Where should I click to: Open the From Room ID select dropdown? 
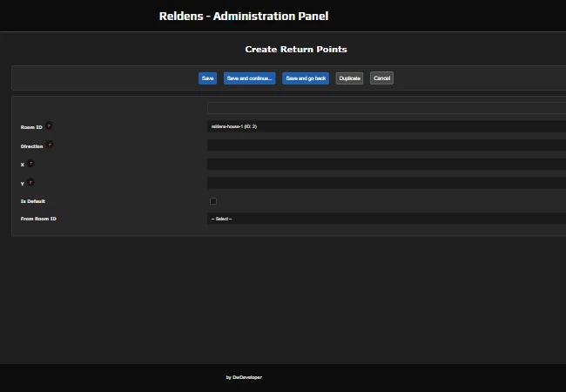pyautogui.click(x=387, y=219)
